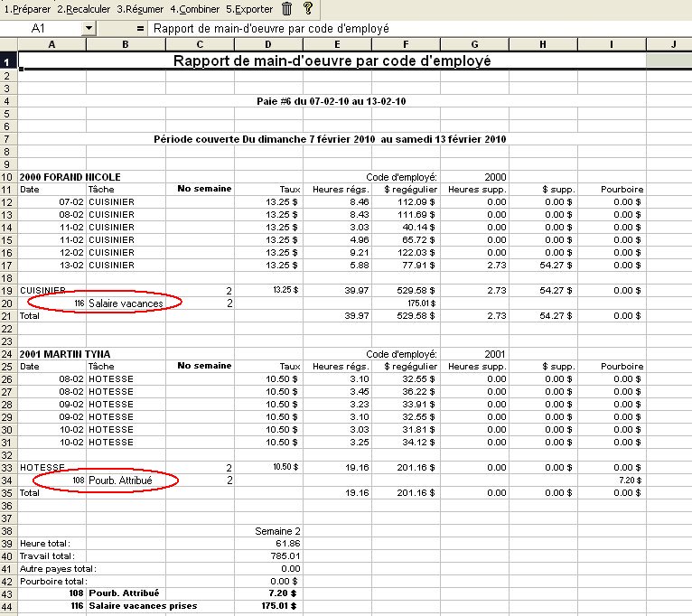Select row 1 header
This screenshot has height=616, width=692.
click(8, 61)
